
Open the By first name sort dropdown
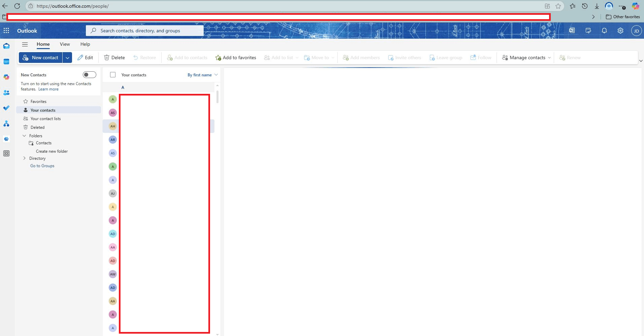pyautogui.click(x=203, y=75)
